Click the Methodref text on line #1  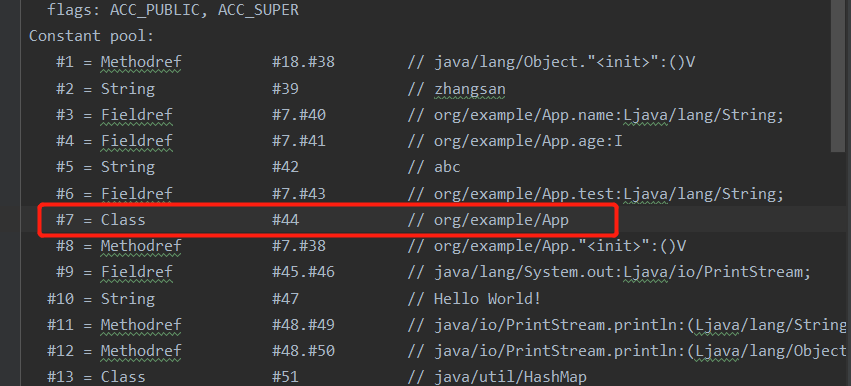pos(141,62)
